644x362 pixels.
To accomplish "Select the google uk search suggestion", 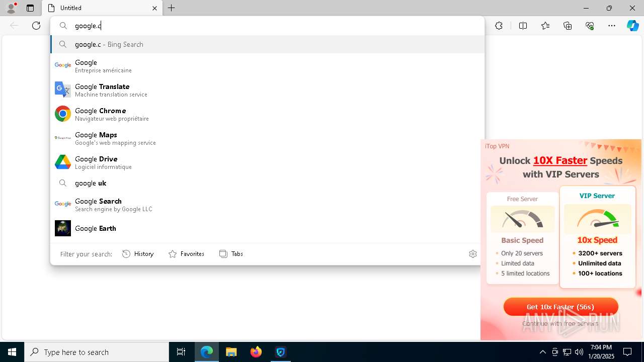I will click(x=267, y=183).
